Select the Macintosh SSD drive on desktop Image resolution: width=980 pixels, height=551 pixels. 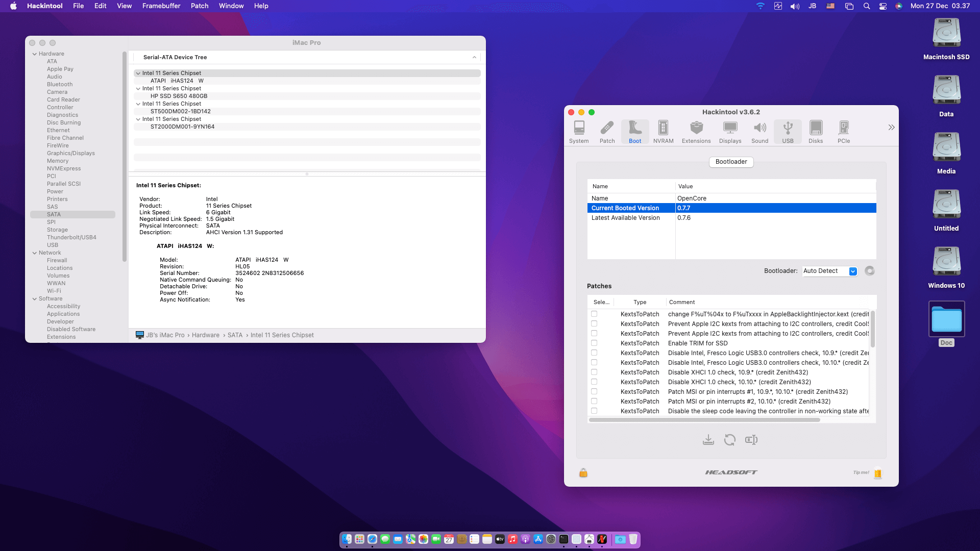946,39
